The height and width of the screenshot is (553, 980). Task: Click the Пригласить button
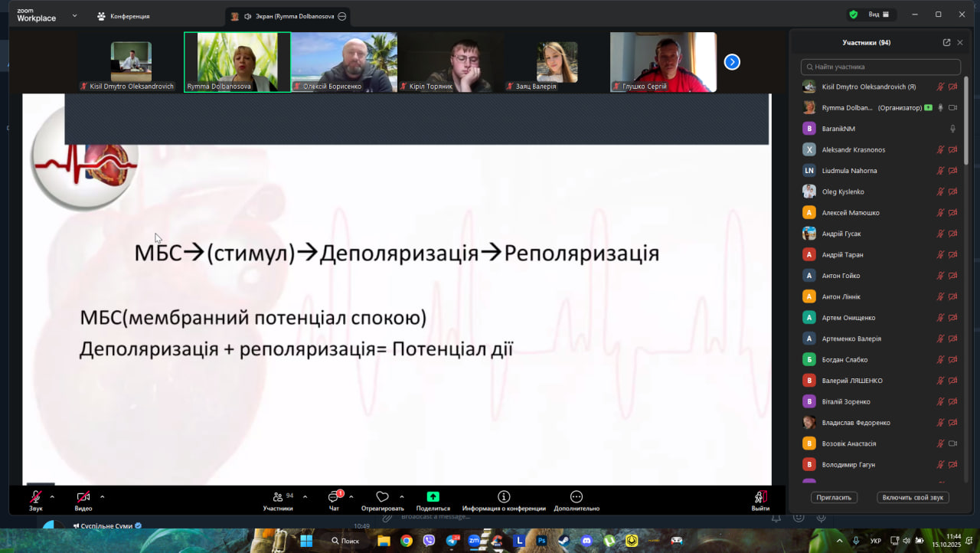tap(834, 497)
